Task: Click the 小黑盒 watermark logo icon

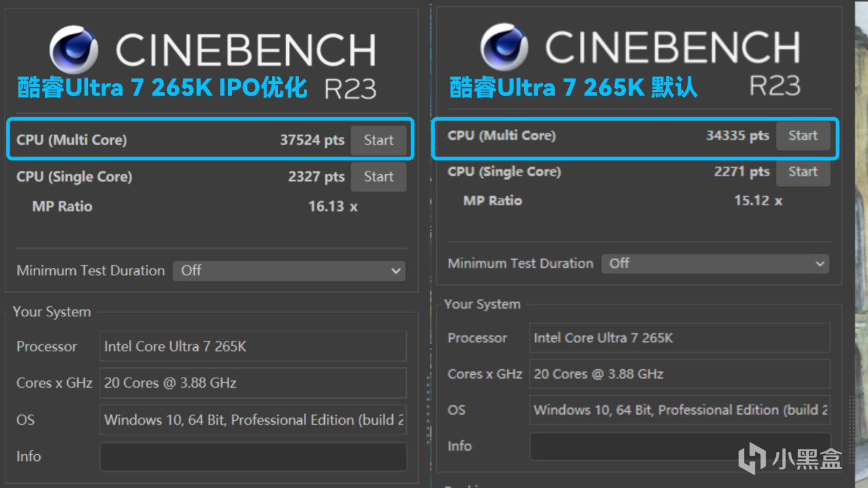Action: (x=751, y=458)
